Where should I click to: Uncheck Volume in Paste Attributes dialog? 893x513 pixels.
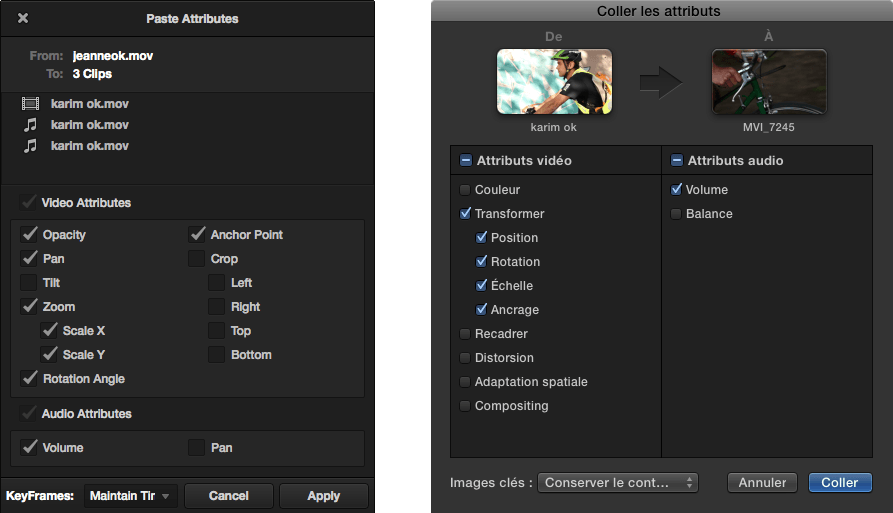coord(29,448)
